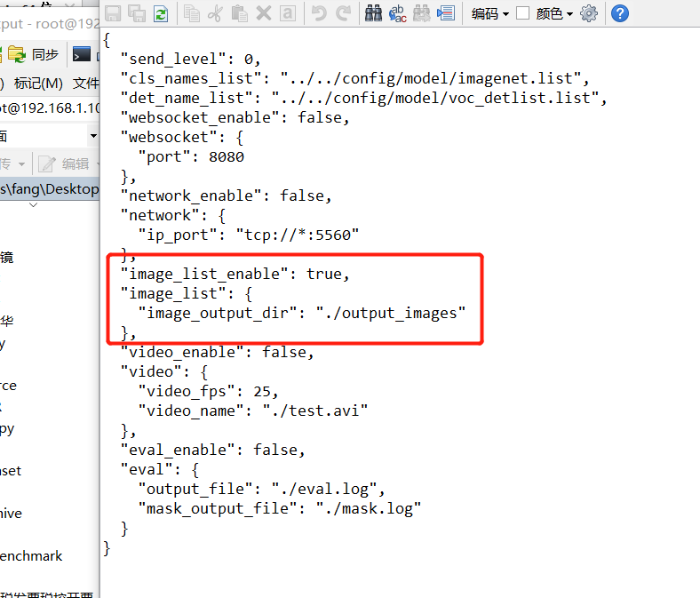Open the Replace text icon
This screenshot has width=700, height=598.
(399, 13)
